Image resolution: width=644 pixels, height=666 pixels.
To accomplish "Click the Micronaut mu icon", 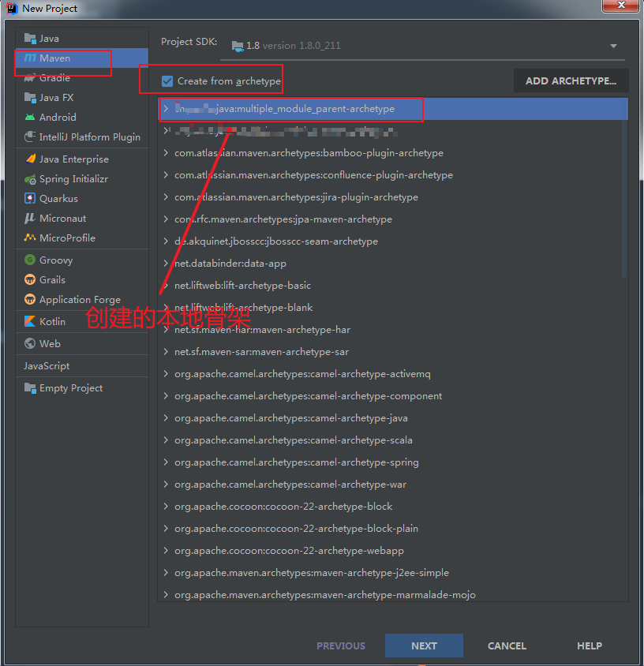I will pyautogui.click(x=30, y=219).
